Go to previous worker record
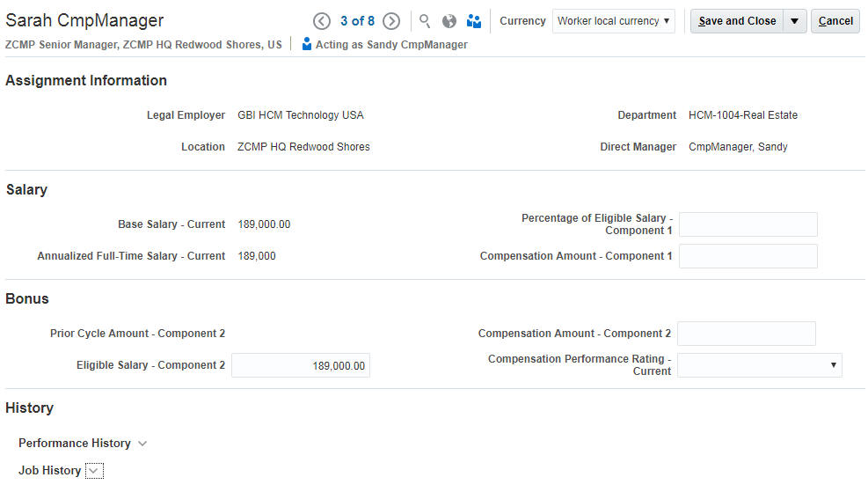Image resolution: width=868 pixels, height=492 pixels. (x=322, y=21)
